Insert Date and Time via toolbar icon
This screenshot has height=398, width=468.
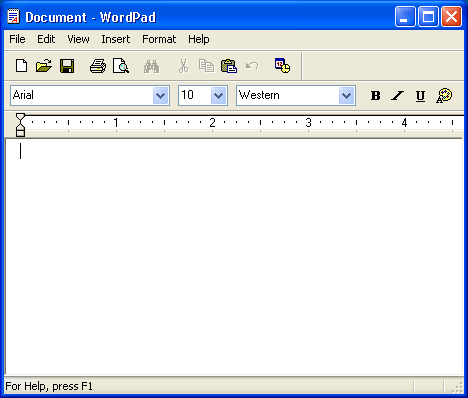coord(282,65)
